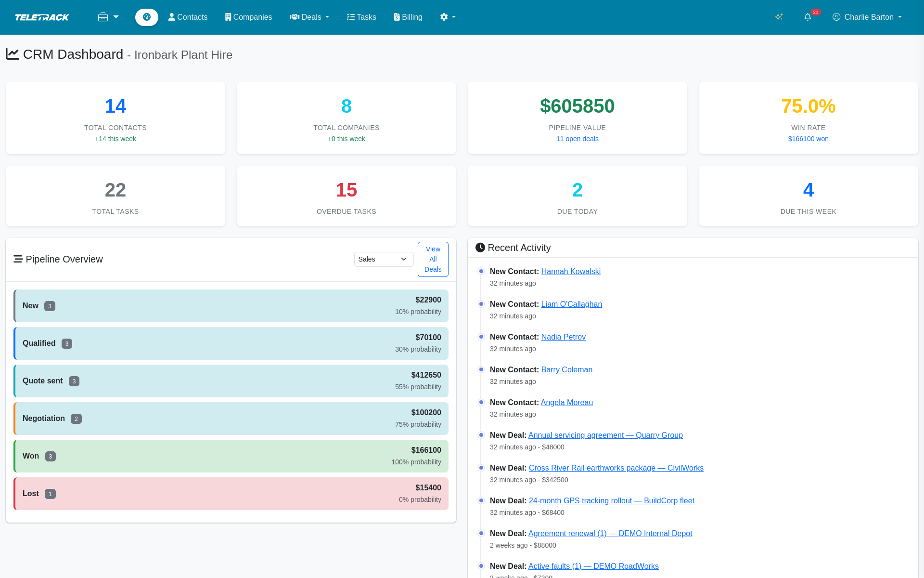
Task: Open Annual servicing agreement Quarry Group deal
Action: [x=605, y=435]
